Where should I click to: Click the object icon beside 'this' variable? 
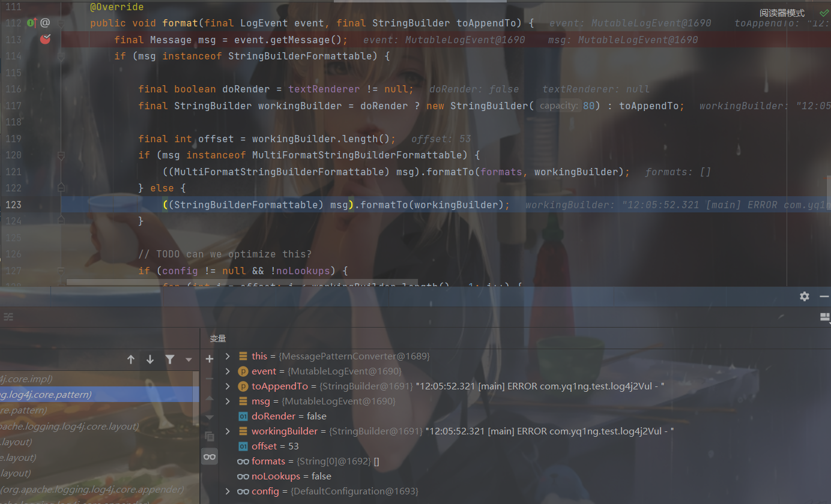(x=243, y=356)
